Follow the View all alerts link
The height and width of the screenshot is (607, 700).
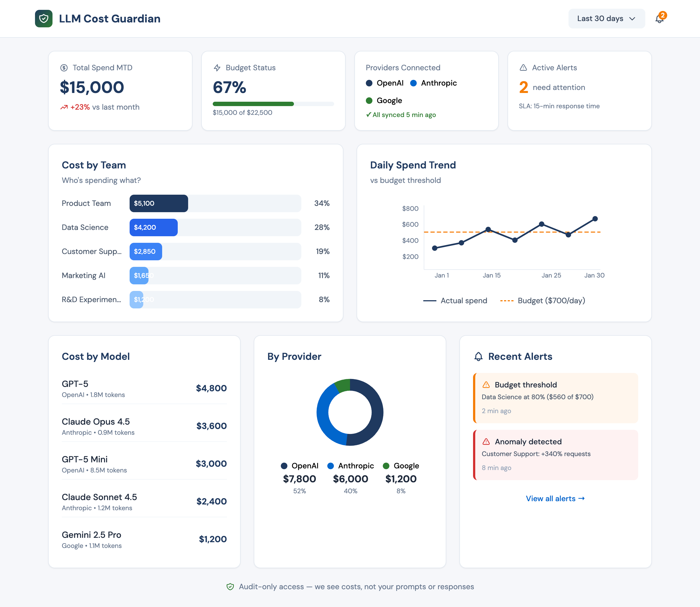pos(555,498)
